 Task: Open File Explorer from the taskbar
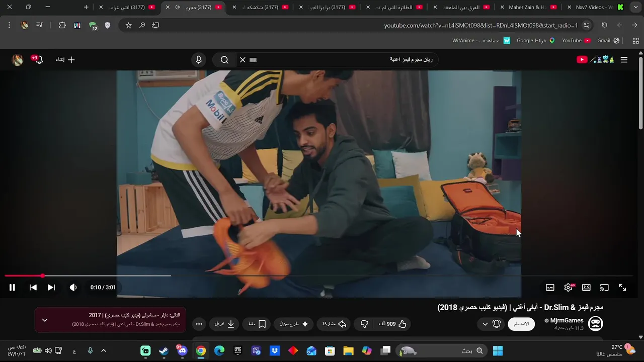(x=348, y=351)
